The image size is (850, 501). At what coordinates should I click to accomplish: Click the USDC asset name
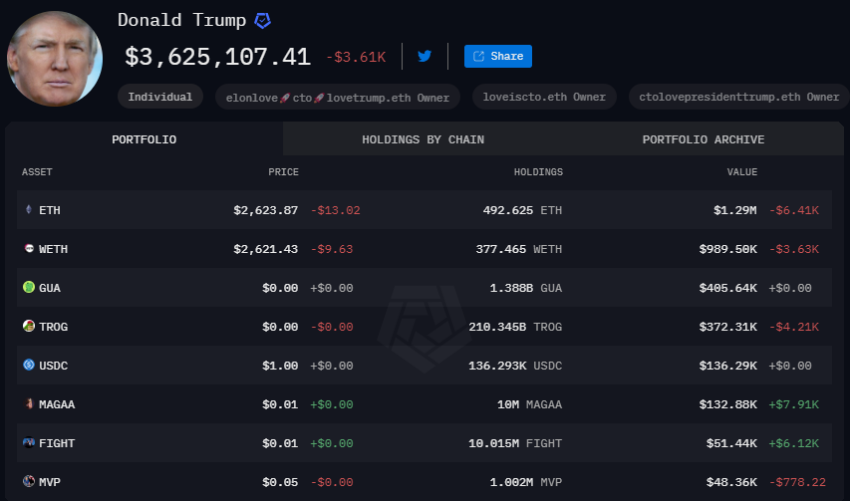click(53, 366)
